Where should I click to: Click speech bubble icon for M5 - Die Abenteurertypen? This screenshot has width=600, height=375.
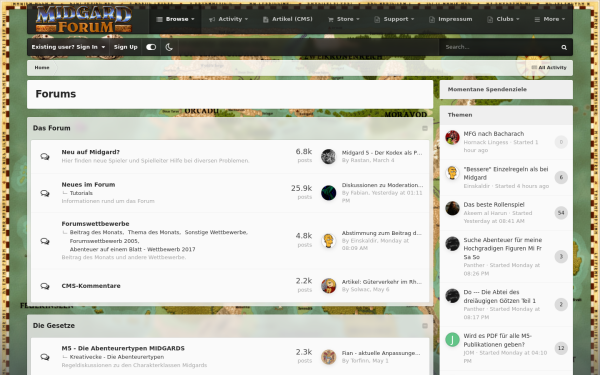coord(45,357)
